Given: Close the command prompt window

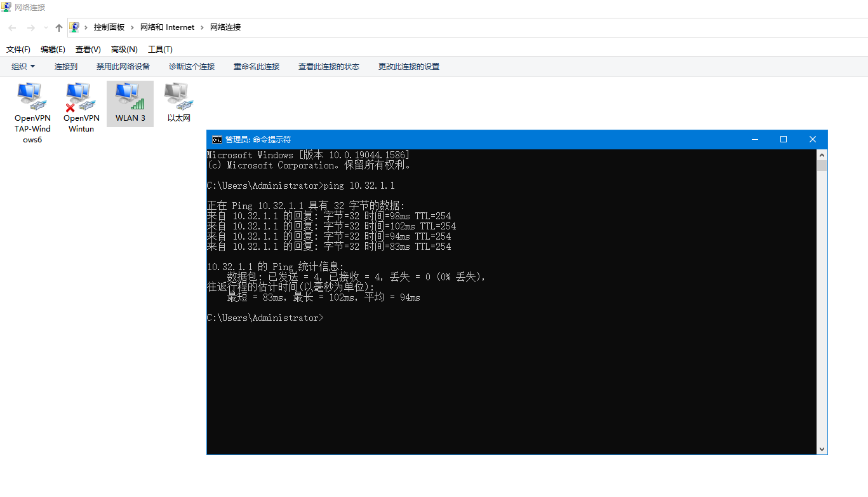Looking at the screenshot, I should point(813,139).
